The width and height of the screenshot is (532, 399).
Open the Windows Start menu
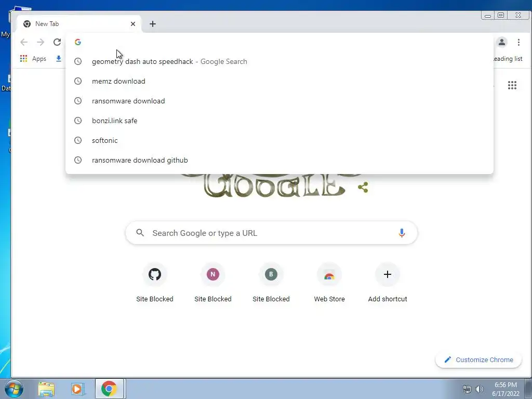coord(14,389)
